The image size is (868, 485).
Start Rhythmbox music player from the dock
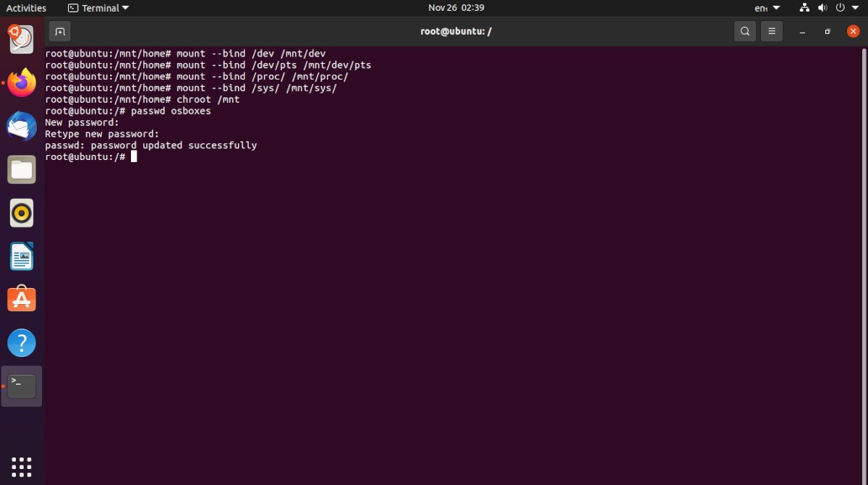coord(22,213)
